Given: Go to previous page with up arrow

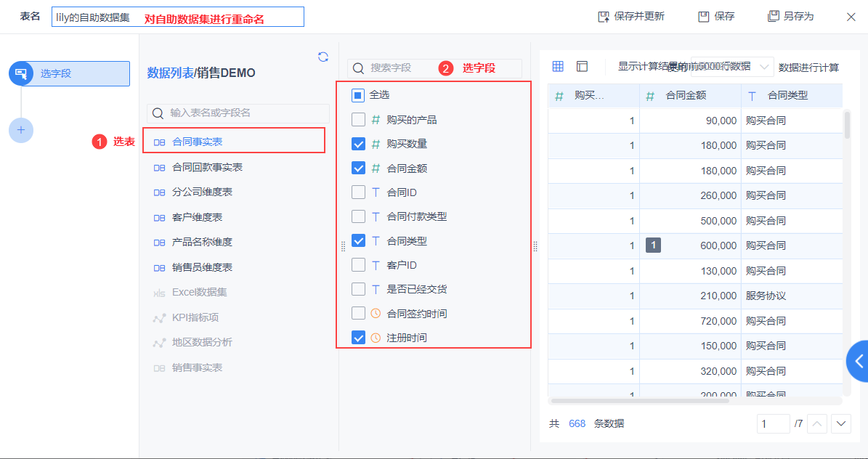Looking at the screenshot, I should point(817,423).
